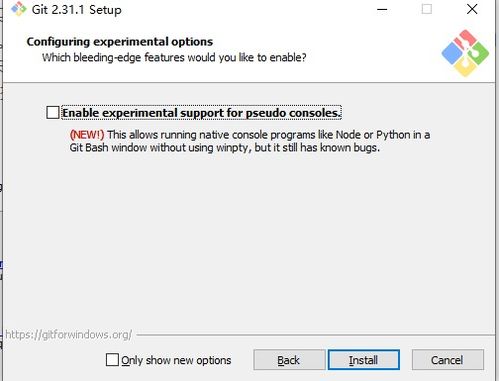Click the large Git logo in the header
This screenshot has width=499, height=381.
pos(465,53)
